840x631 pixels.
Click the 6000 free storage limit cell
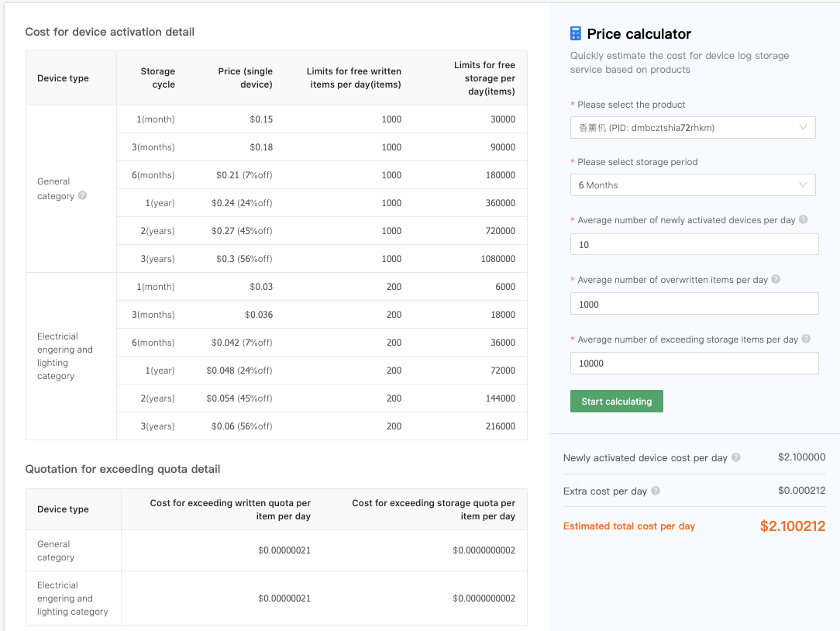pyautogui.click(x=505, y=286)
